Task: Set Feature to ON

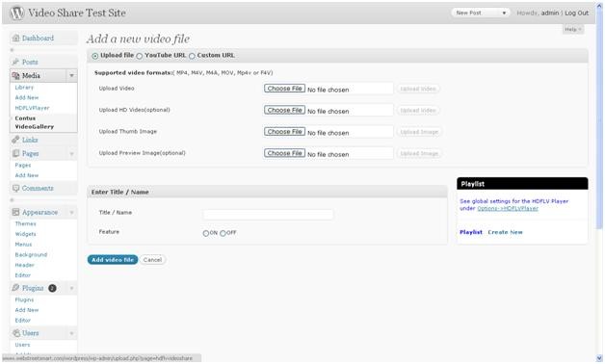Action: pyautogui.click(x=205, y=233)
